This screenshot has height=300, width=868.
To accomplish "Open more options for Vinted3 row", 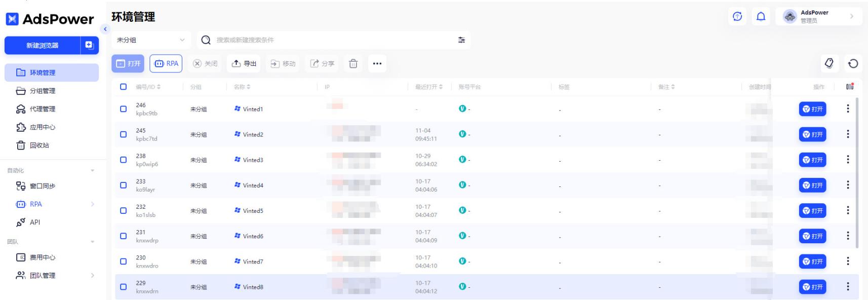I will pos(848,160).
